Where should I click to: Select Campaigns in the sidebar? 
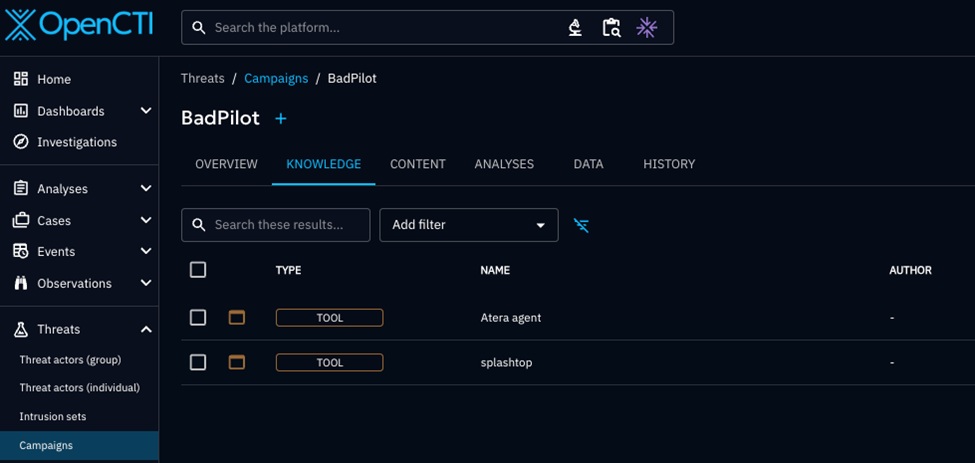coord(80,446)
